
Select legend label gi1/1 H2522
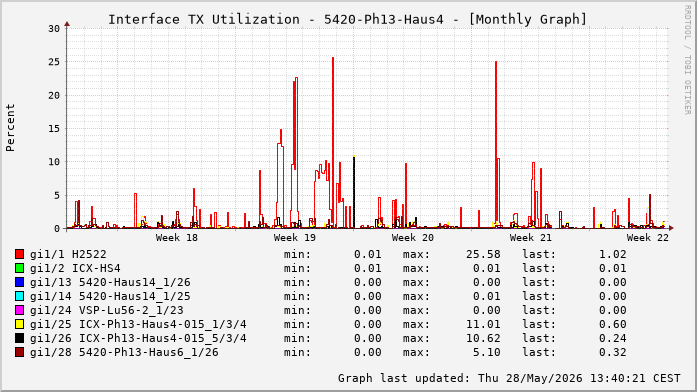click(x=68, y=254)
